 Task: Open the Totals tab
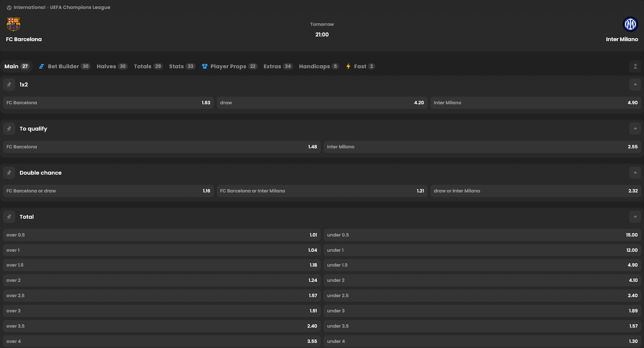pyautogui.click(x=148, y=66)
